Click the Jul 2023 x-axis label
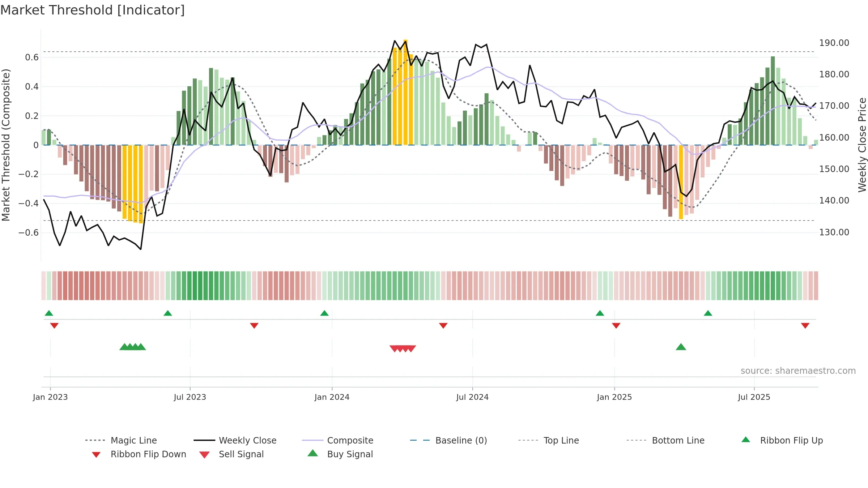 coord(190,397)
